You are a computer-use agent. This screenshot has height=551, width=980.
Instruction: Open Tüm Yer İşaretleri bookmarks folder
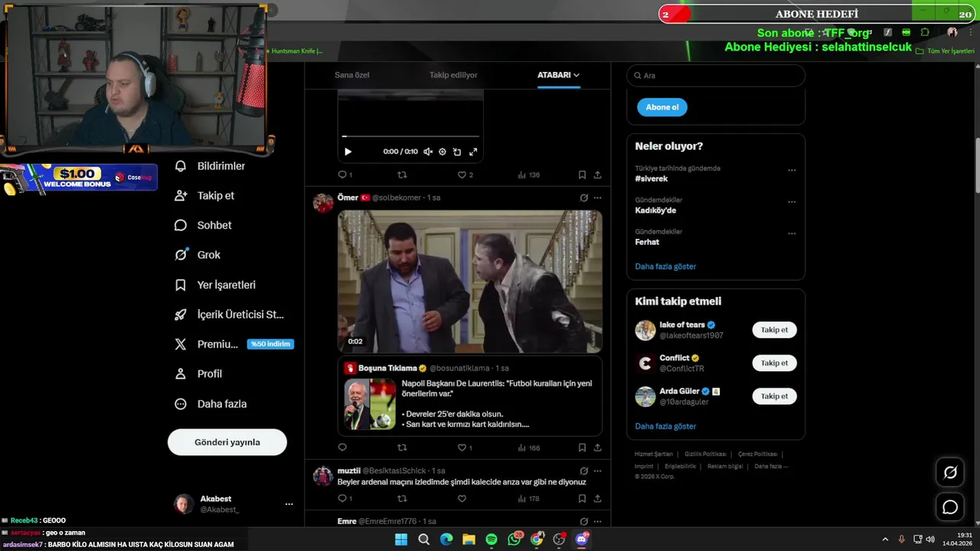tap(945, 51)
